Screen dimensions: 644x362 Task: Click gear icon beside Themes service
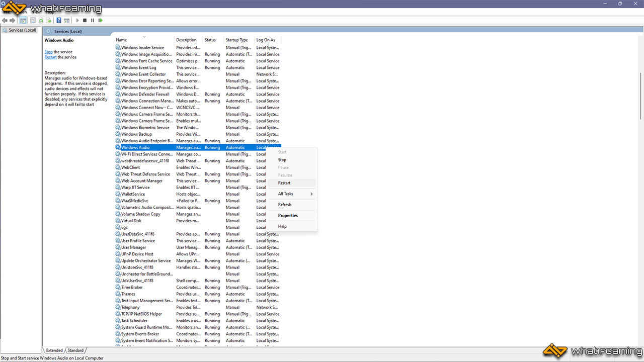click(118, 294)
